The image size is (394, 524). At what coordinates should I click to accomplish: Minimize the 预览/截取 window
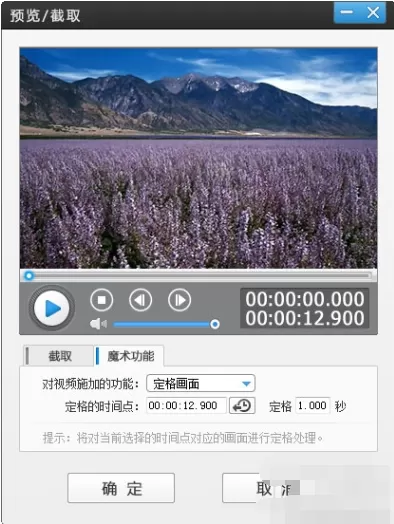click(347, 13)
